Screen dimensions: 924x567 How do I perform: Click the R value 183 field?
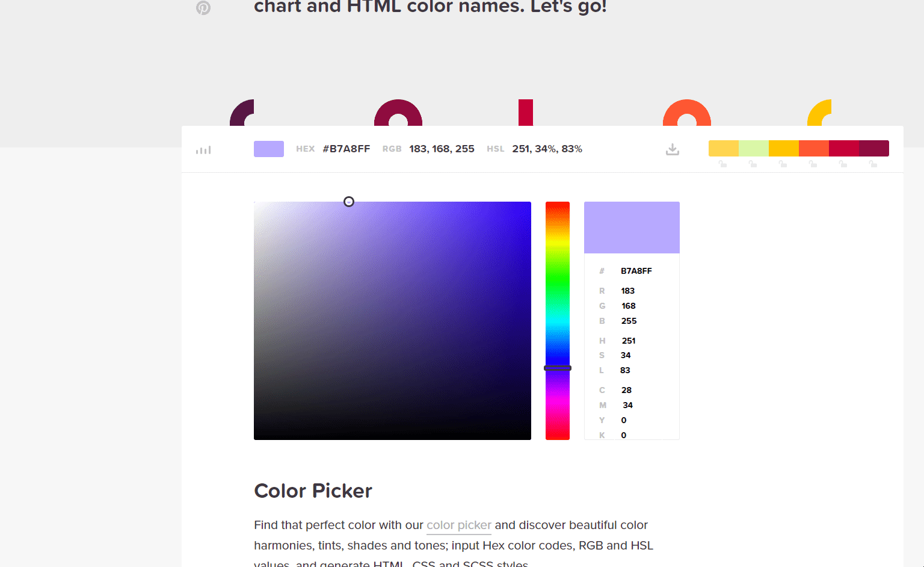tap(628, 291)
